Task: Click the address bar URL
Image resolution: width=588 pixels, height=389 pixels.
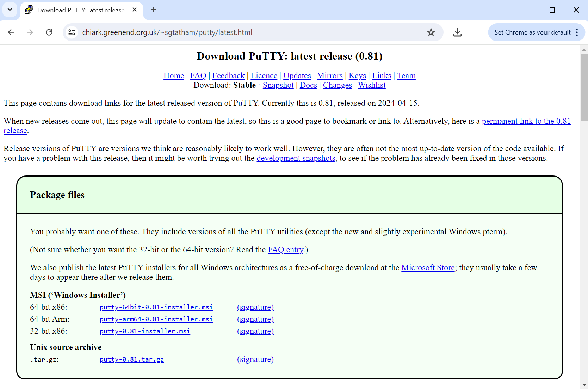Action: (167, 32)
